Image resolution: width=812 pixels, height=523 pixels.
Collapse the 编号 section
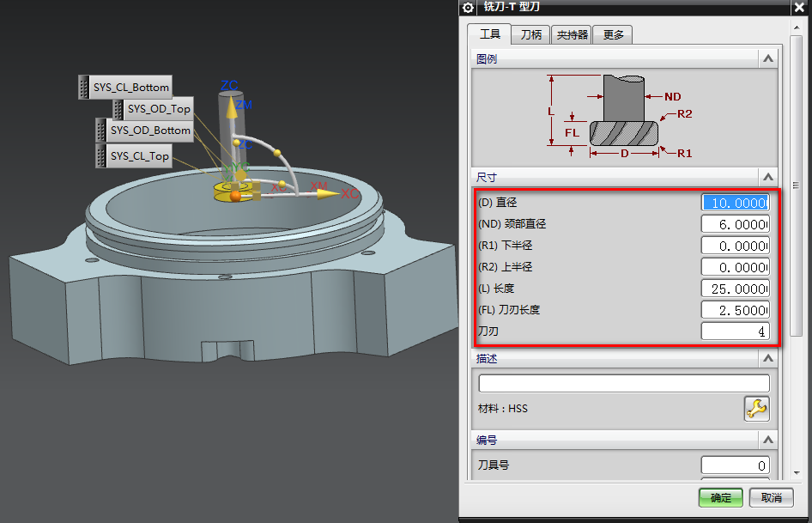click(767, 440)
